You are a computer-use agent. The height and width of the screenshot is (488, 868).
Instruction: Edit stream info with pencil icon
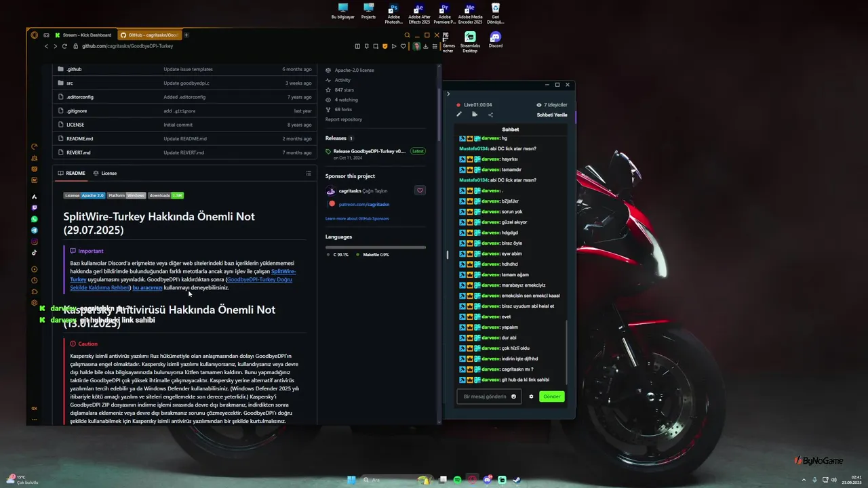point(459,114)
